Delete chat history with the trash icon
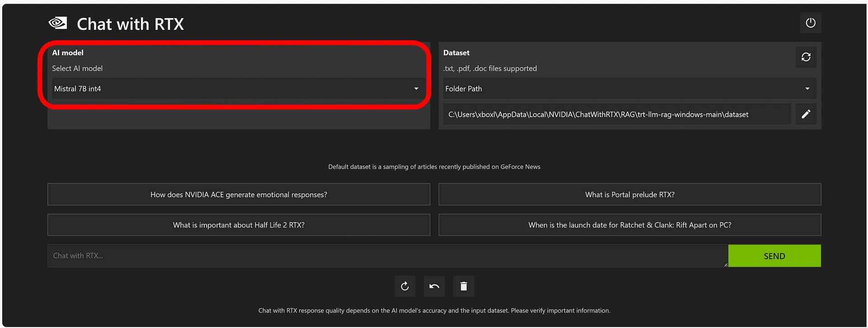Image resolution: width=868 pixels, height=328 pixels. [x=463, y=286]
